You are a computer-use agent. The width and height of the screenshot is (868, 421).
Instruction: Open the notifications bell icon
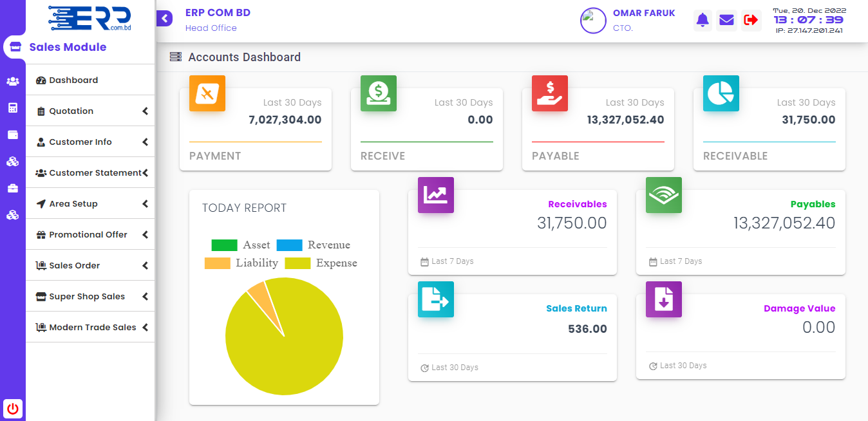(703, 20)
